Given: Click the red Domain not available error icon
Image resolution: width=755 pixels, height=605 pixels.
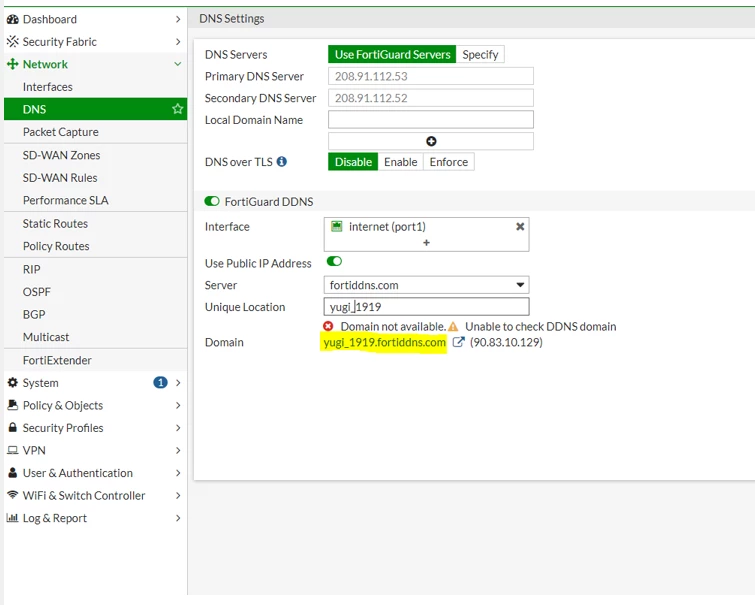Looking at the screenshot, I should pyautogui.click(x=328, y=327).
